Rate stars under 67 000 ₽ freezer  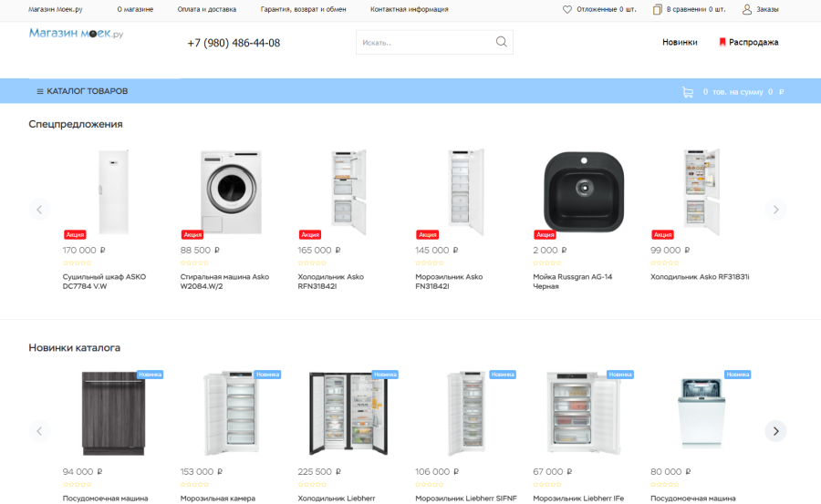tap(547, 485)
